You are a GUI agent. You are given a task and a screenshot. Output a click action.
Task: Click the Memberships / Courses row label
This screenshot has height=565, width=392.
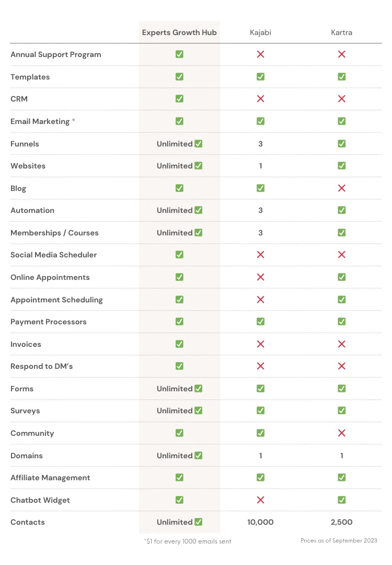point(54,233)
